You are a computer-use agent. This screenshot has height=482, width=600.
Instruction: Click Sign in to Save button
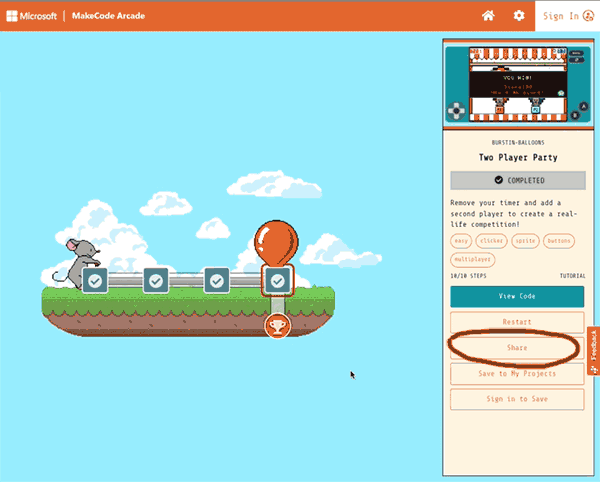pyautogui.click(x=517, y=399)
